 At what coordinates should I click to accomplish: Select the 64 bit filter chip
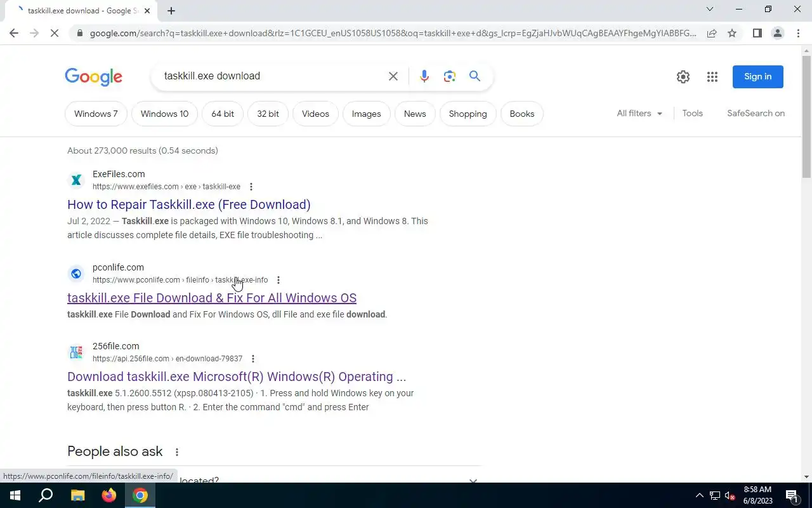pos(223,114)
